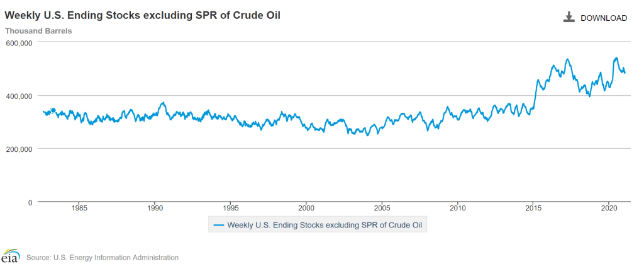644x264 pixels.
Task: Click the 2000 x-axis label
Action: point(306,207)
